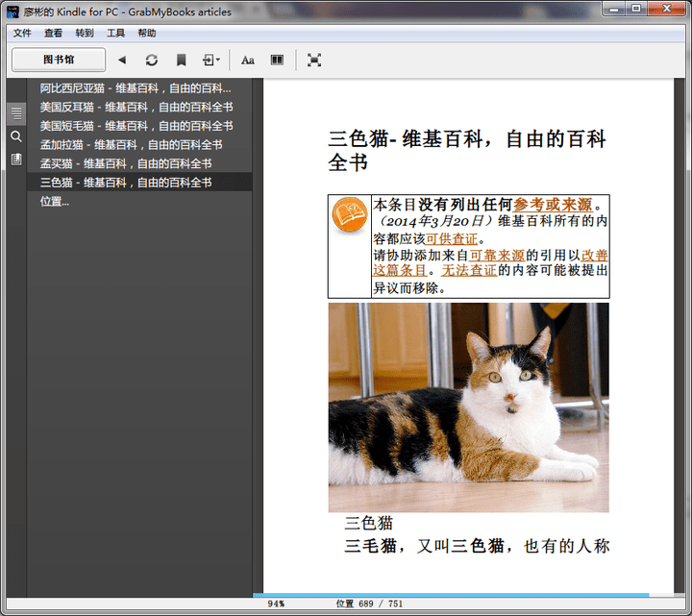Select the 孟买猫 chapter entry
The width and height of the screenshot is (692, 616).
[x=139, y=163]
